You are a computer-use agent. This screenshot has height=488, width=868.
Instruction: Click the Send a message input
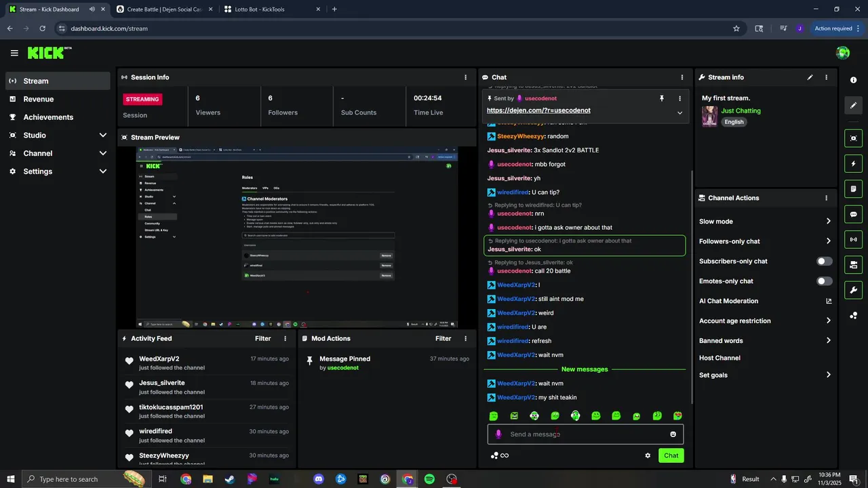(585, 434)
